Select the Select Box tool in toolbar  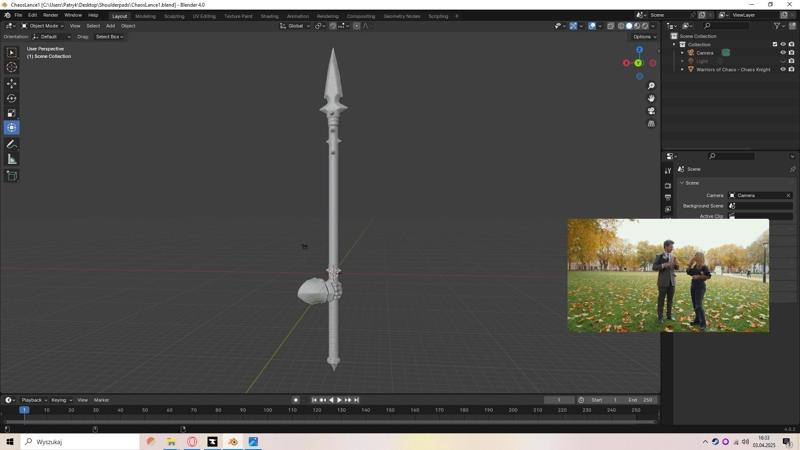point(11,53)
